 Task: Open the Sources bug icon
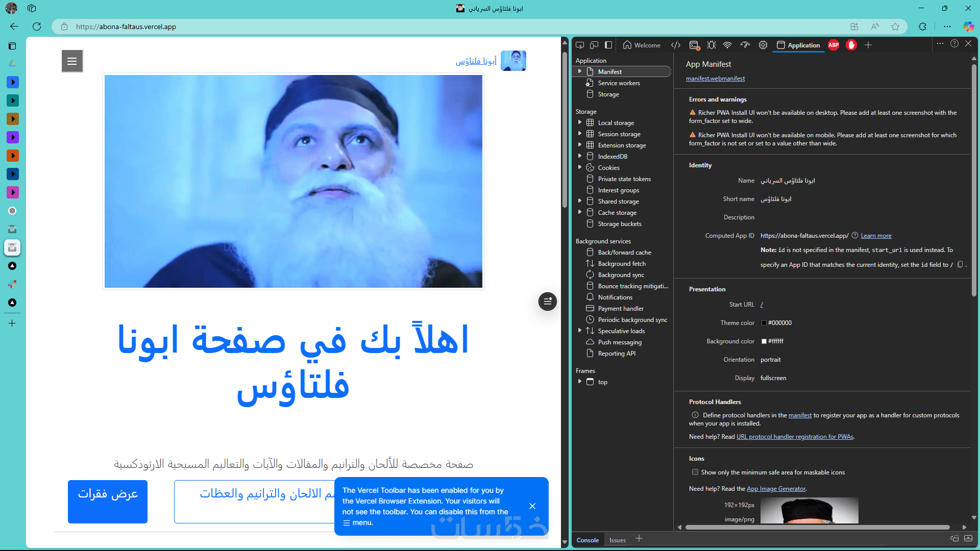click(x=711, y=45)
